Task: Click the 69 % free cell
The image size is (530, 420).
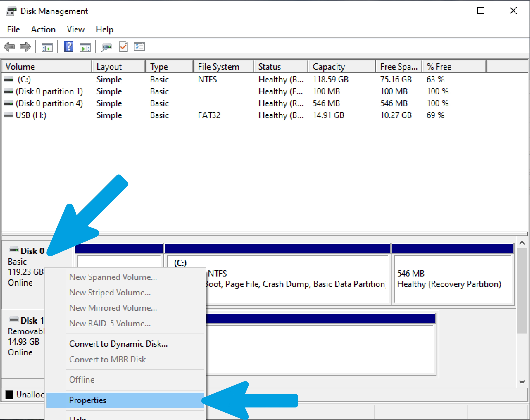Action: pos(435,115)
